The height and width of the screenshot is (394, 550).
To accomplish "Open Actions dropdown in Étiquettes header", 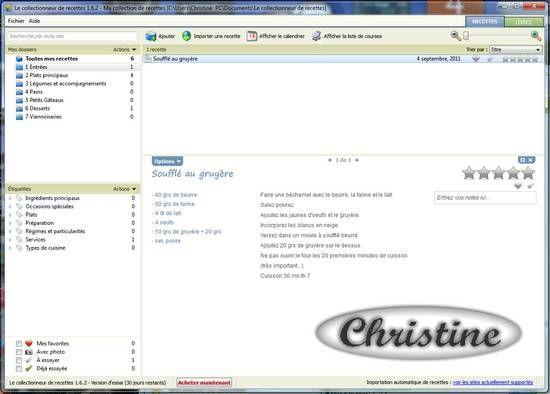I will coord(124,189).
